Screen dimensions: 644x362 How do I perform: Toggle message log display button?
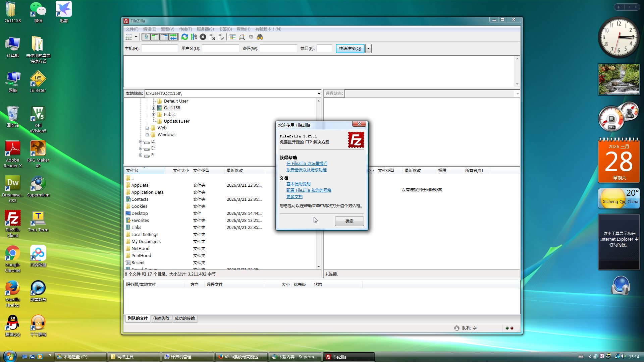146,37
